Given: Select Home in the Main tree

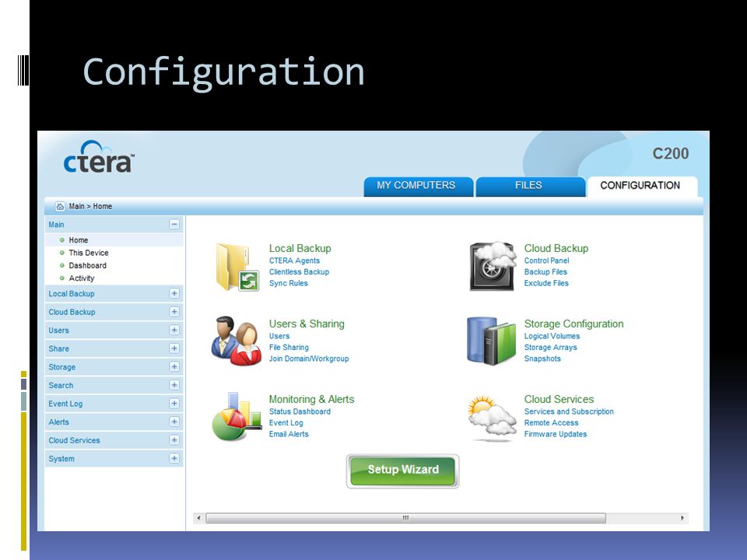Looking at the screenshot, I should click(79, 240).
